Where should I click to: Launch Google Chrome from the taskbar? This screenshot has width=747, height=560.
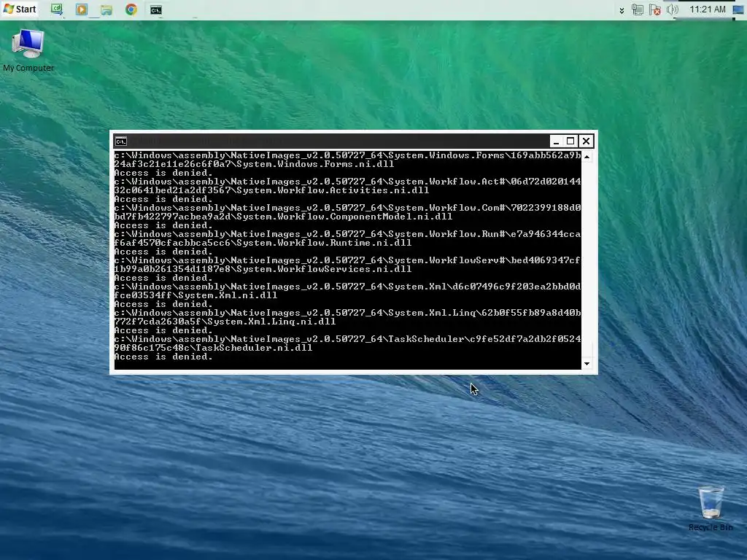coord(131,9)
